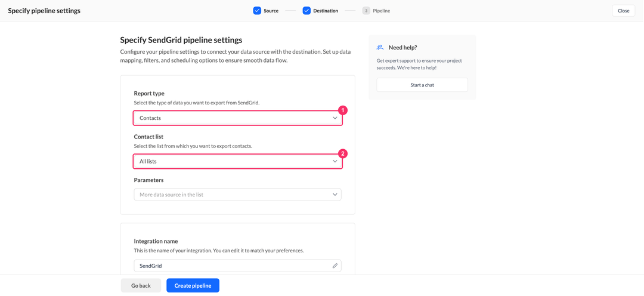
Task: Click the Source step checkmark
Action: (257, 11)
